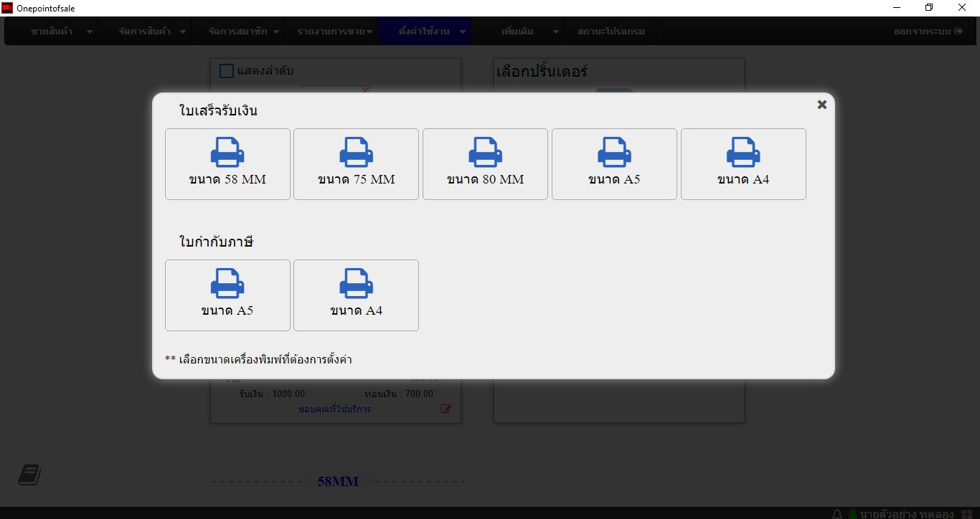This screenshot has width=980, height=519.
Task: Click the ใบเสร็จรับเงิน section heading
Action: point(218,110)
